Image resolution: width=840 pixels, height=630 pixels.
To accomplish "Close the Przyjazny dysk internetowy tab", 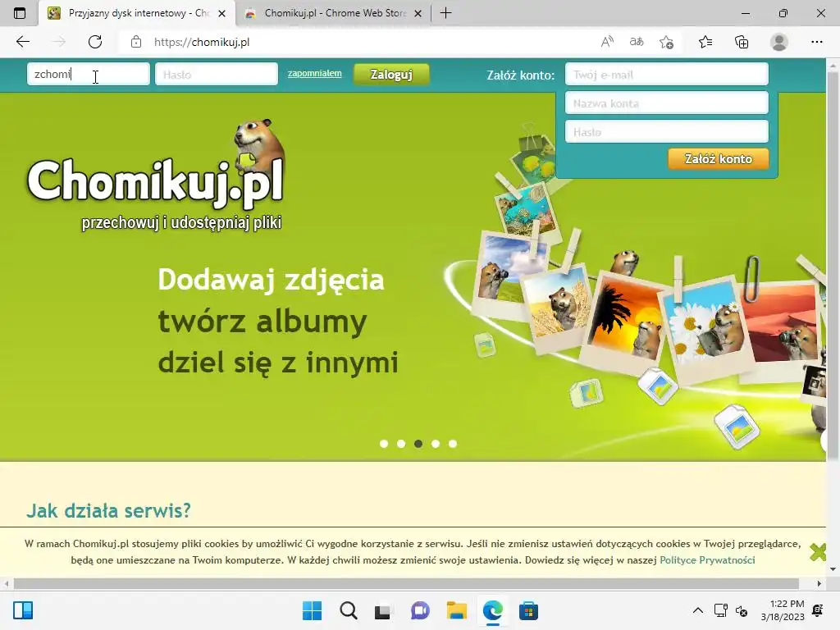I will pos(221,13).
